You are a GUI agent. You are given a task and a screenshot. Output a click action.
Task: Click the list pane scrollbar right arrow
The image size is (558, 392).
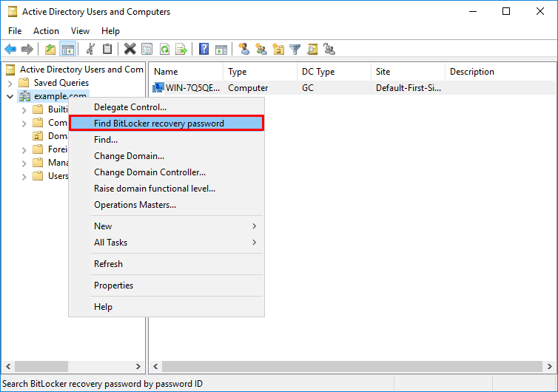(549, 366)
